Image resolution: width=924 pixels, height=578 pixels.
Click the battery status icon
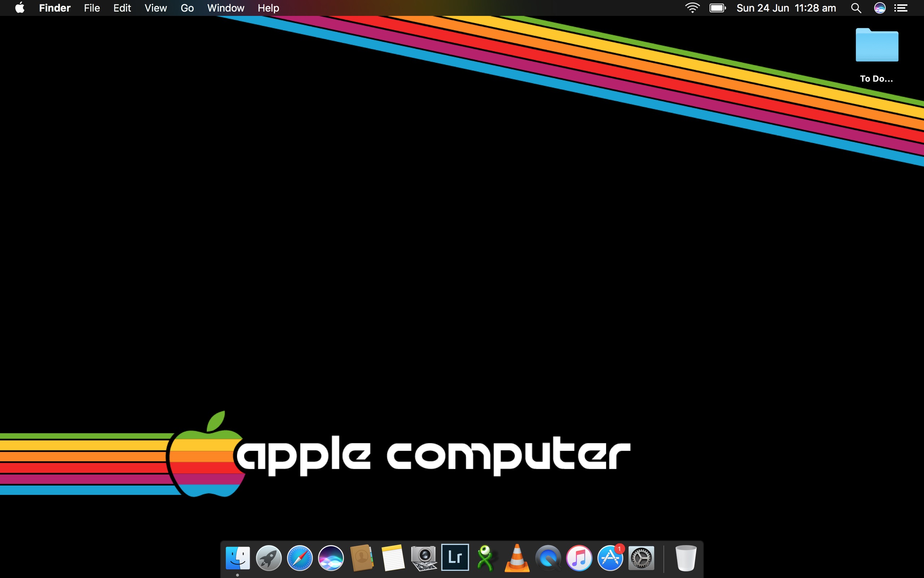pyautogui.click(x=718, y=8)
